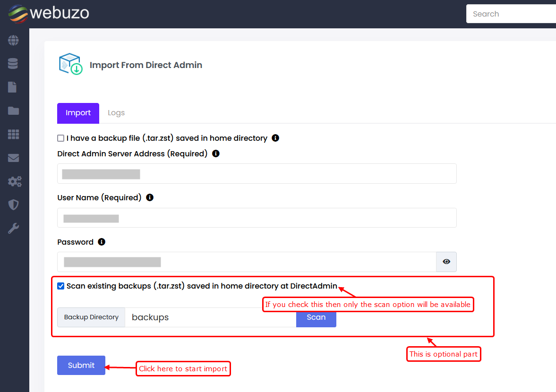The width and height of the screenshot is (556, 392).
Task: Open the folder icon in sidebar
Action: (x=13, y=111)
